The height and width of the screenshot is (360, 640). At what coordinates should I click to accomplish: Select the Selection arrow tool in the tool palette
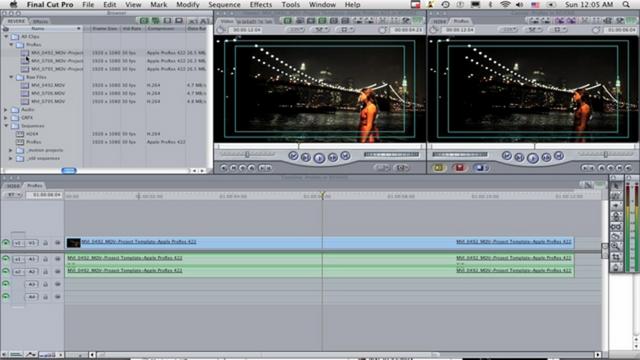point(616,186)
